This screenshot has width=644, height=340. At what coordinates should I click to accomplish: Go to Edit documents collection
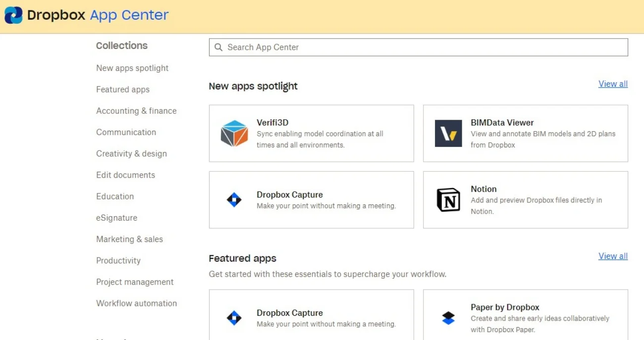click(x=125, y=175)
